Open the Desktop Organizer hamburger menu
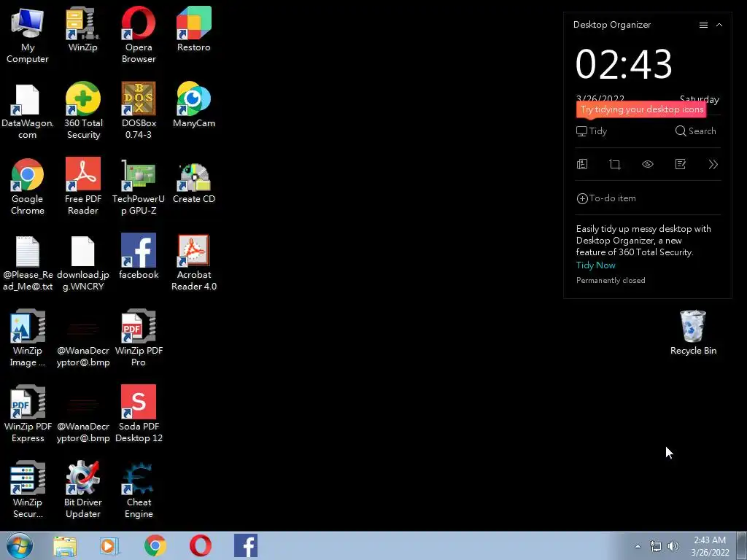Image resolution: width=747 pixels, height=560 pixels. coord(703,25)
